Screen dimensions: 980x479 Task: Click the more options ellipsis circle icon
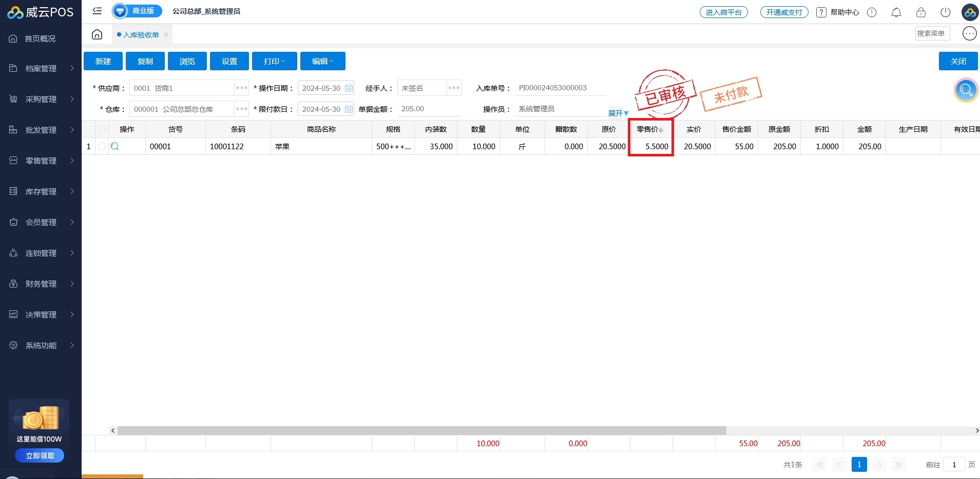point(969,34)
